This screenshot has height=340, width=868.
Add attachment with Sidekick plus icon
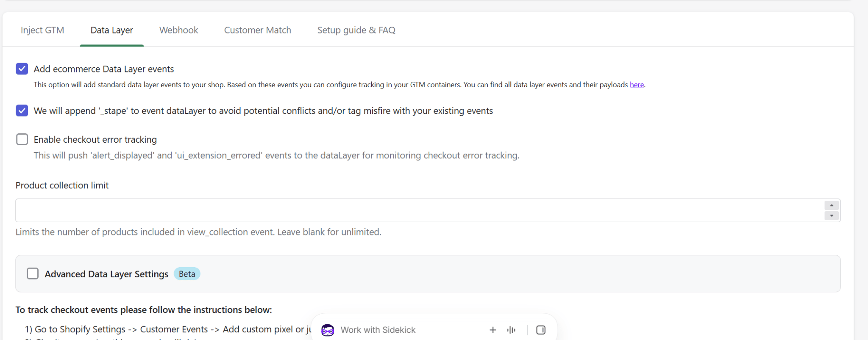point(493,330)
